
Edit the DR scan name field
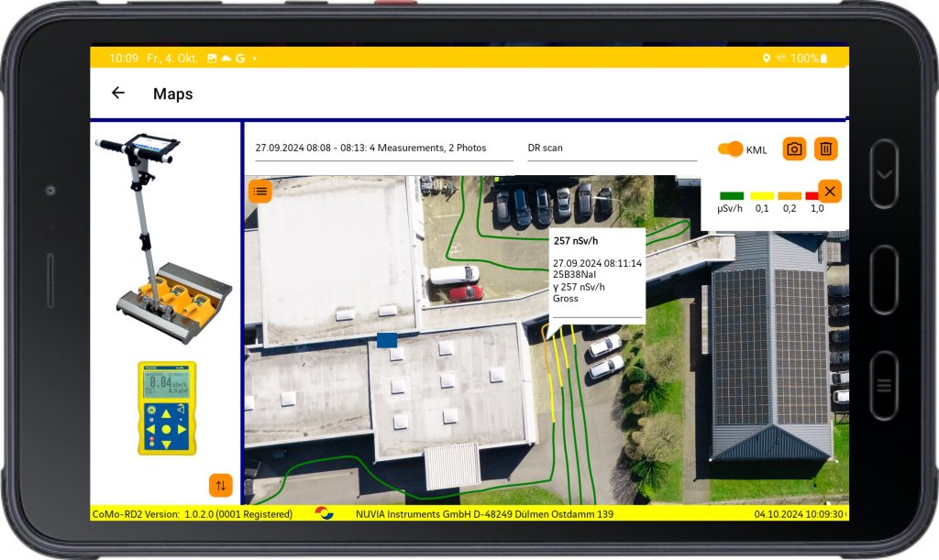coord(612,148)
